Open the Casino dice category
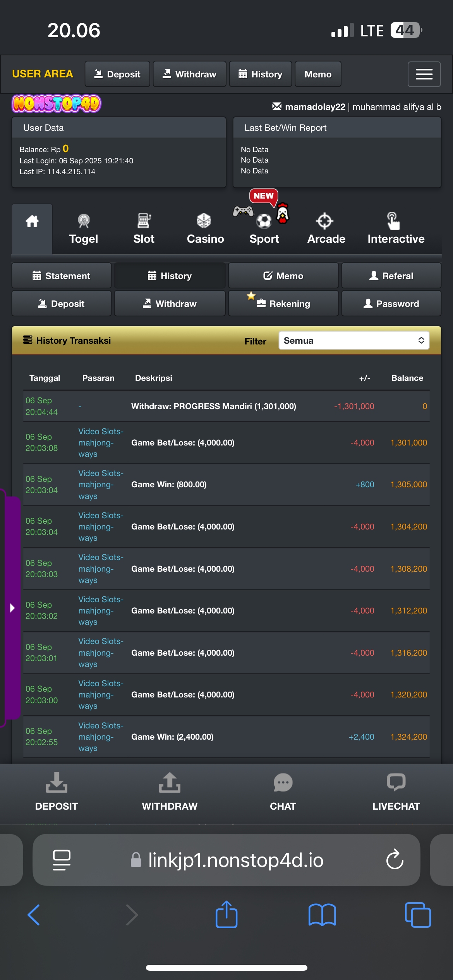 coord(205,229)
